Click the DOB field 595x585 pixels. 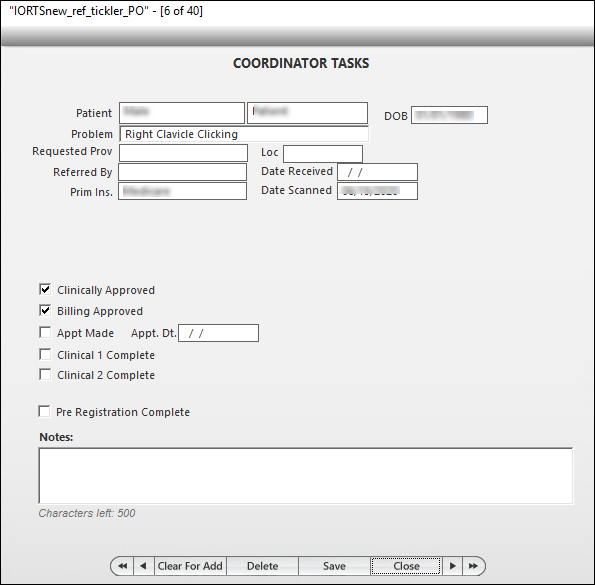[x=449, y=115]
